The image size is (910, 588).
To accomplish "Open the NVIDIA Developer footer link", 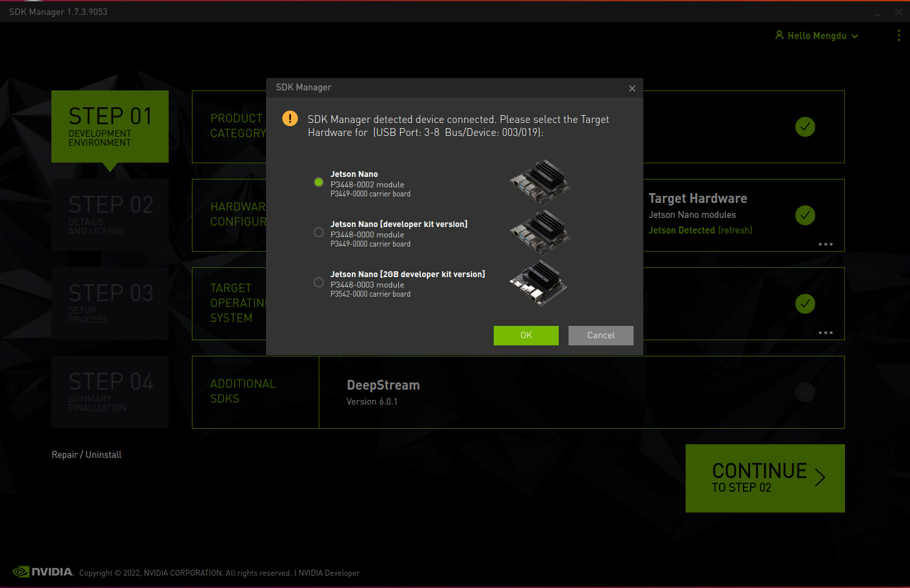I will tap(329, 573).
